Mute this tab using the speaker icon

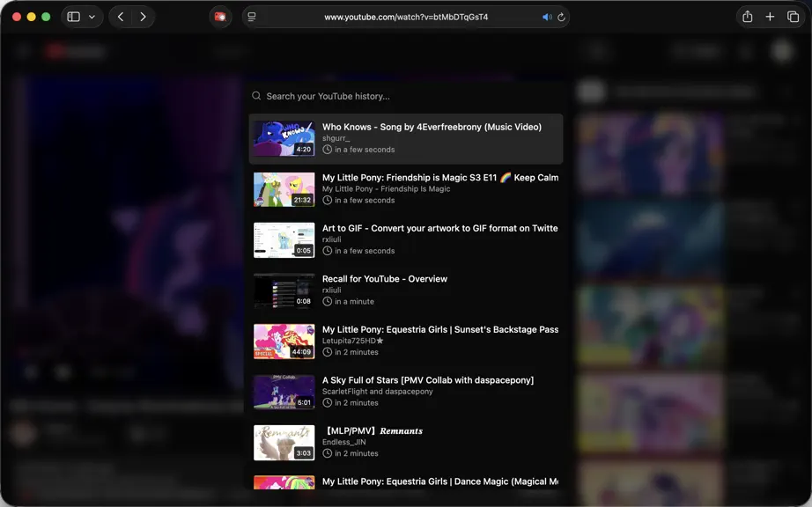[x=547, y=17]
